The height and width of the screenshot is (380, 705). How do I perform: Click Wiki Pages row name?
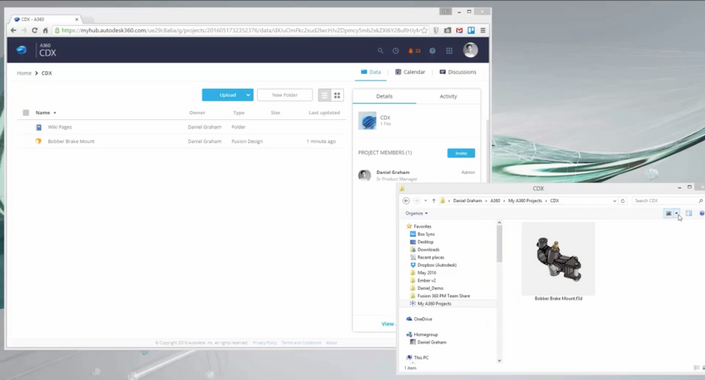point(60,127)
